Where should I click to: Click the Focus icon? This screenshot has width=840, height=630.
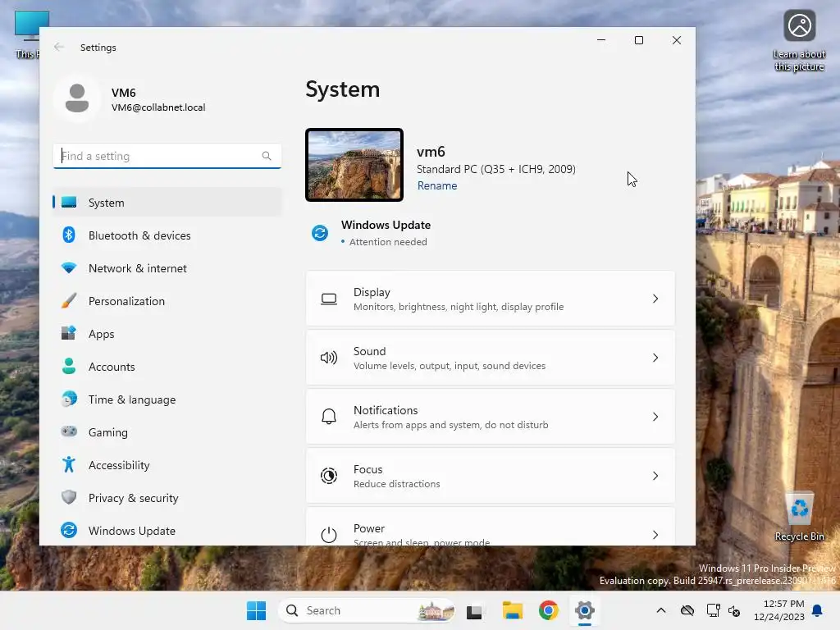[x=329, y=476]
